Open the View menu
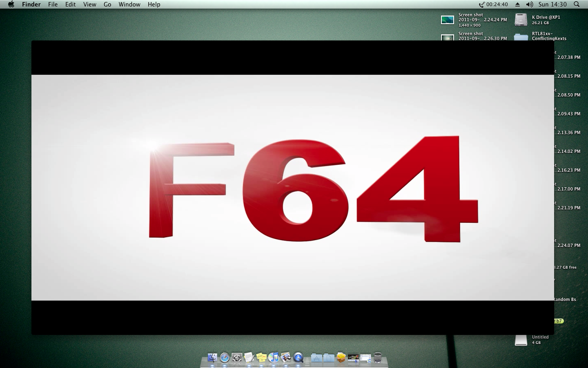 89,4
